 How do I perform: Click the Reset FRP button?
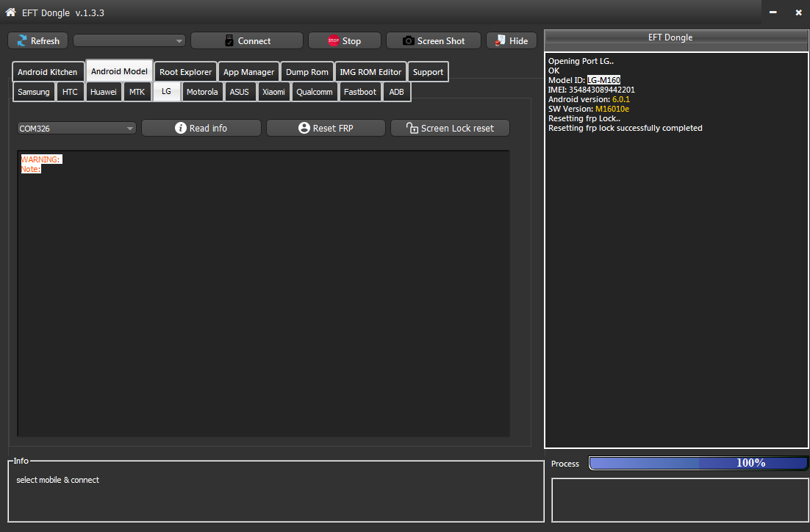point(326,128)
